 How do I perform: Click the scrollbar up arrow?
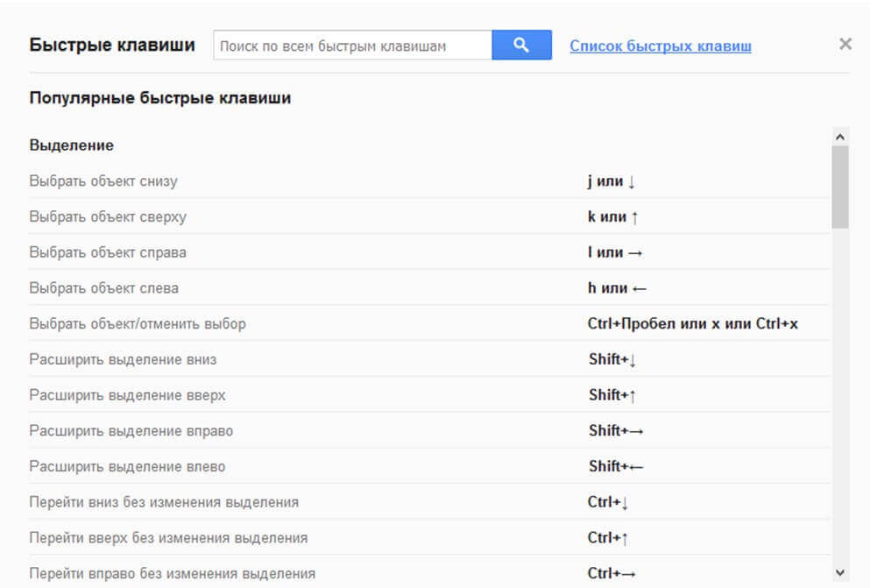point(840,137)
